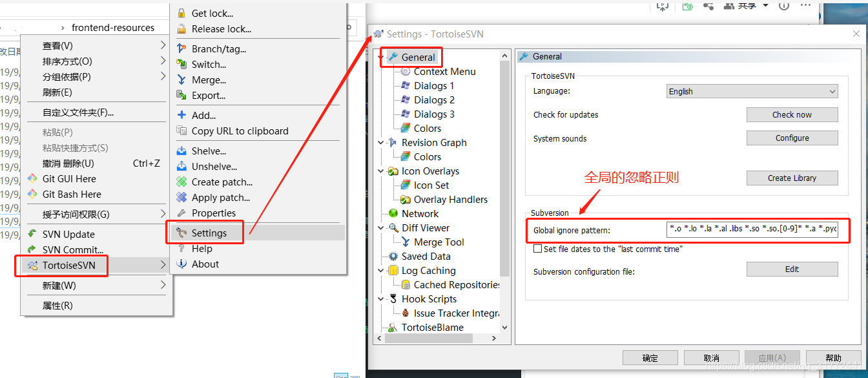868x378 pixels.
Task: Select Dialogs 1 in settings tree
Action: pos(434,86)
